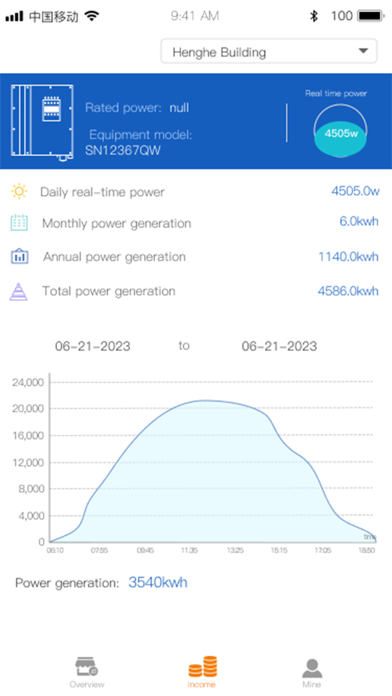Tap the Bluetooth icon in status bar
This screenshot has height=696, width=392.
tap(314, 16)
